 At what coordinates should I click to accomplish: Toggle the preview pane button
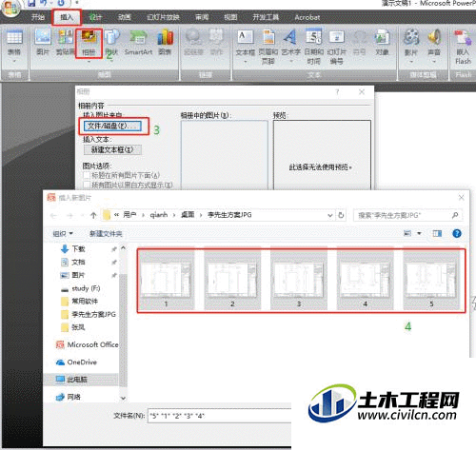437,234
